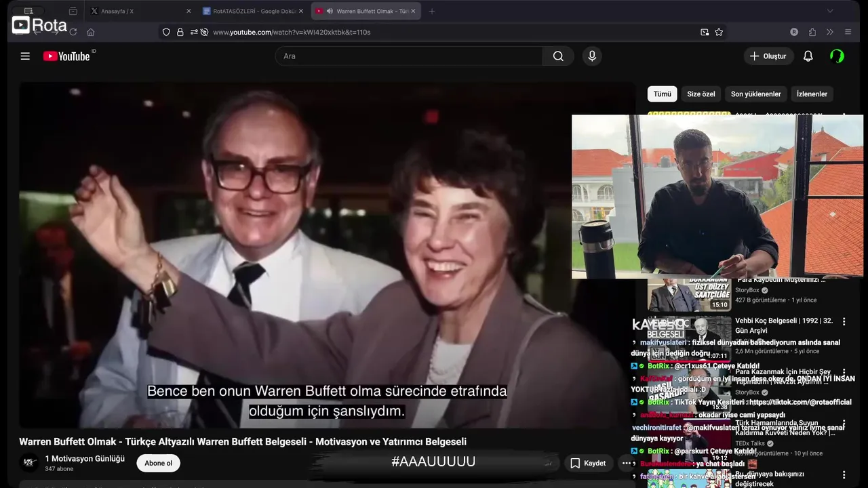
Task: Show site security padlock info
Action: (180, 32)
